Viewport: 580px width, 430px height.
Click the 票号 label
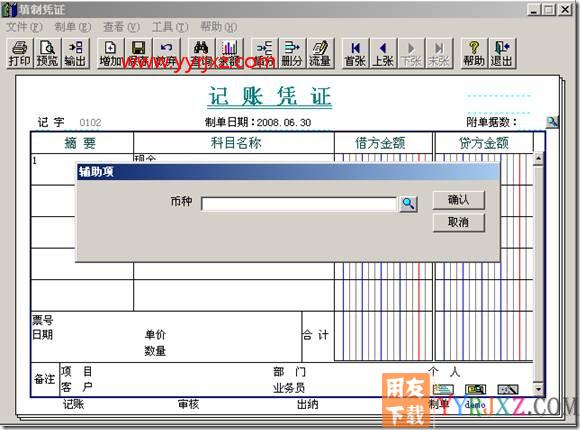click(x=43, y=320)
